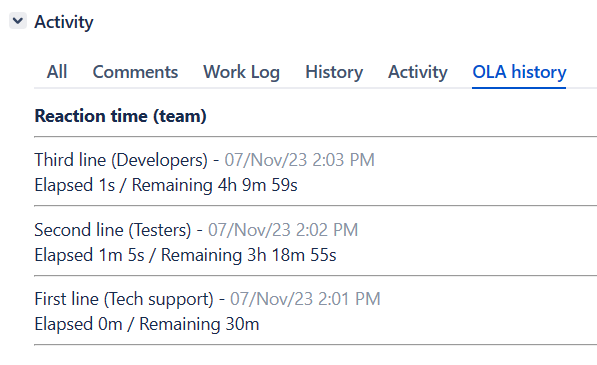Switch to the Comments tab
Screen dimensions: 597x365
(x=135, y=72)
